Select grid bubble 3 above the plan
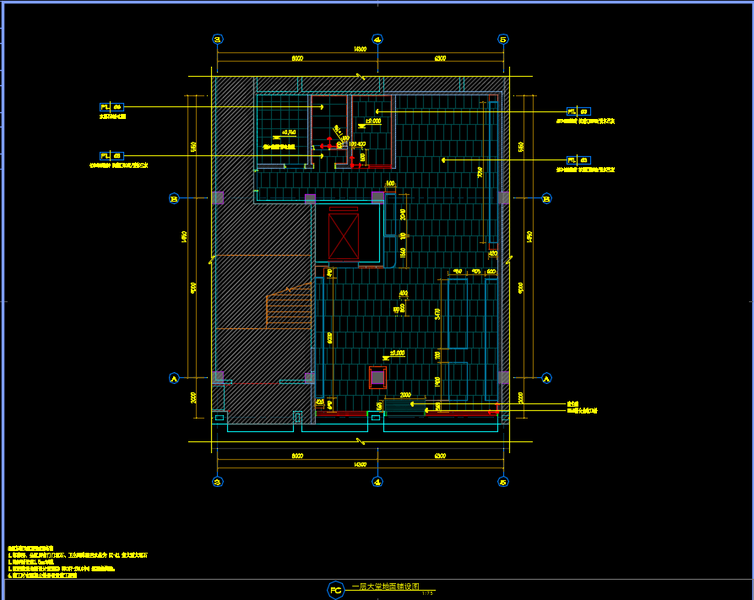754x600 pixels. click(x=218, y=39)
